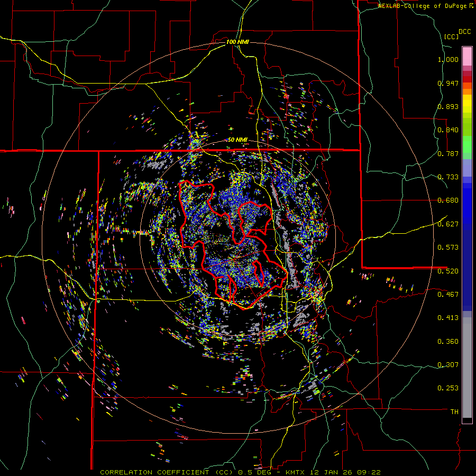Viewport: 476px width, 476px height.
Task: Click the 0.893 color scale label
Action: pos(448,106)
